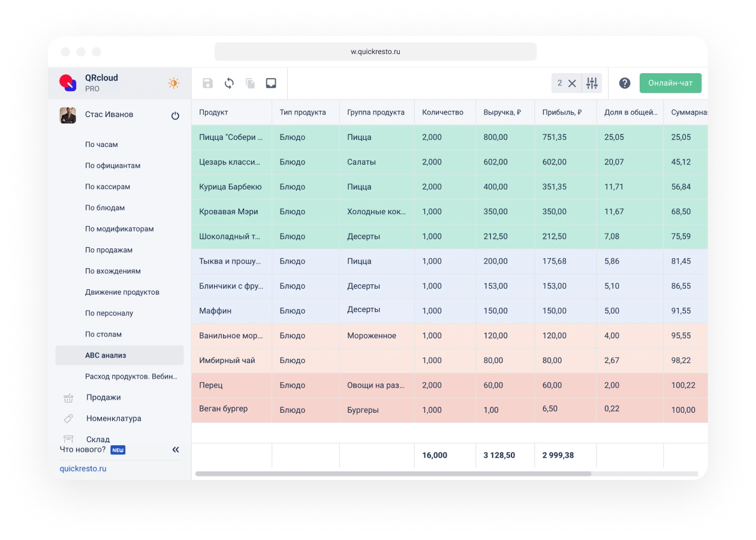This screenshot has height=540, width=756.
Task: Collapse the sidebar with double chevron
Action: 176,449
